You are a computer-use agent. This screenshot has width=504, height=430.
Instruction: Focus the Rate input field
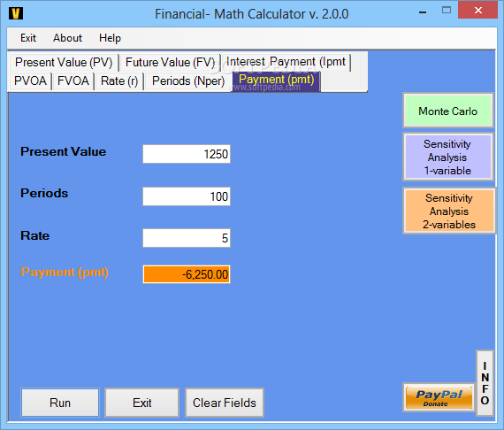point(187,238)
